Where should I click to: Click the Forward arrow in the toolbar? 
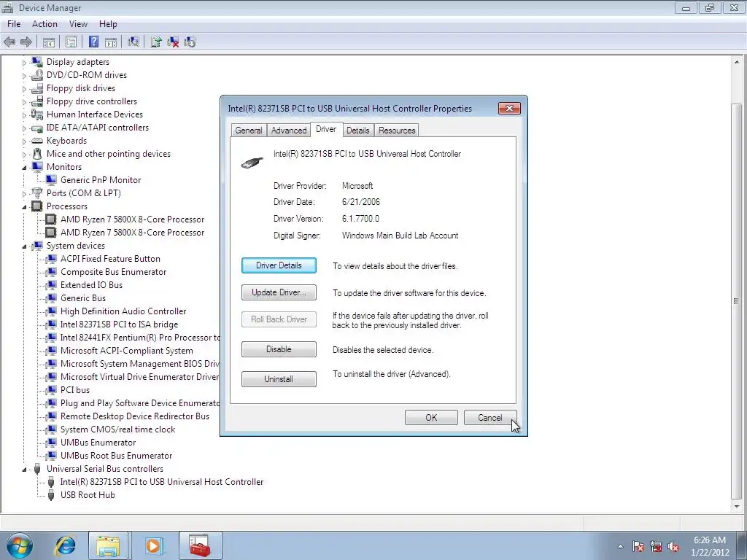pos(26,42)
